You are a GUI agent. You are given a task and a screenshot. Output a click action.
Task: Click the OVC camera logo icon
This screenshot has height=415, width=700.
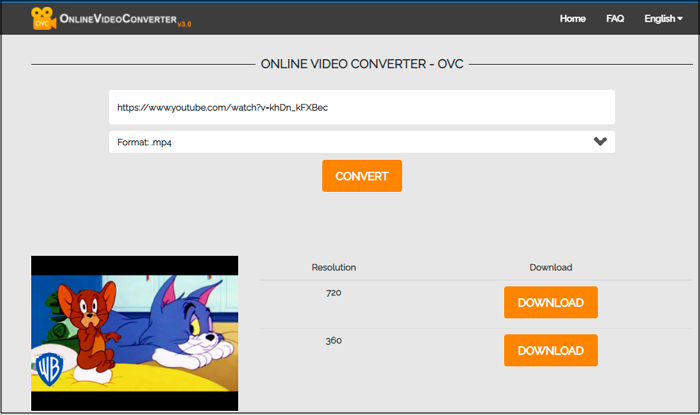coord(43,18)
